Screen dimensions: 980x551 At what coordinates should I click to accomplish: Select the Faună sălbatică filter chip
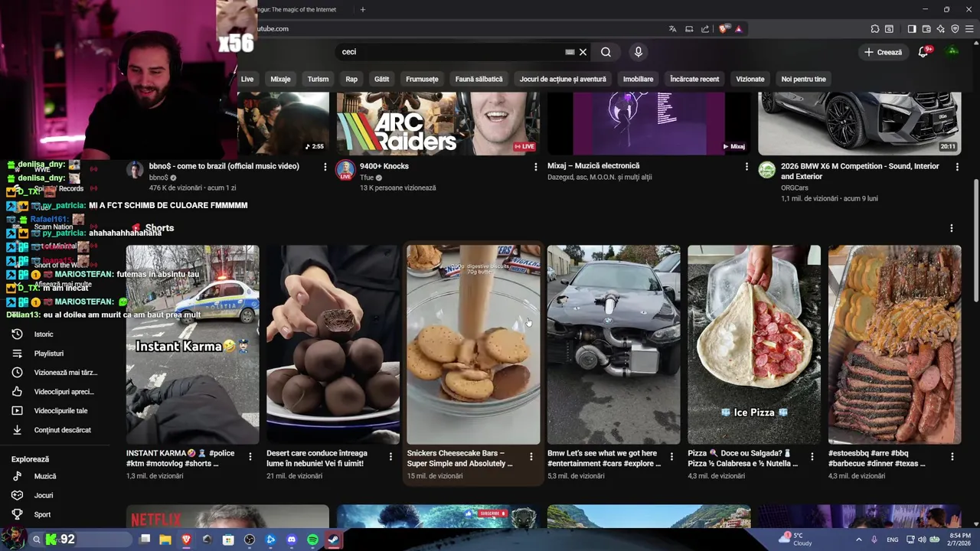[x=479, y=79]
